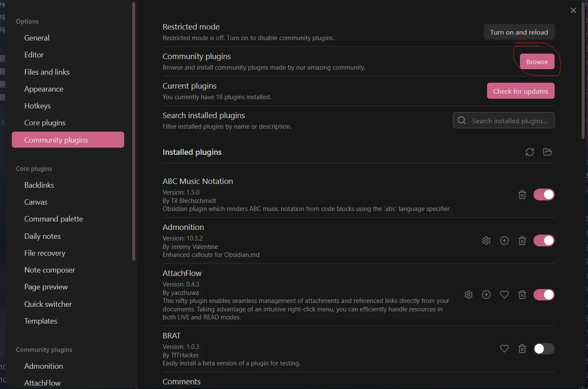The width and height of the screenshot is (588, 389).
Task: Enable BRAT plugin toggle
Action: (x=544, y=348)
